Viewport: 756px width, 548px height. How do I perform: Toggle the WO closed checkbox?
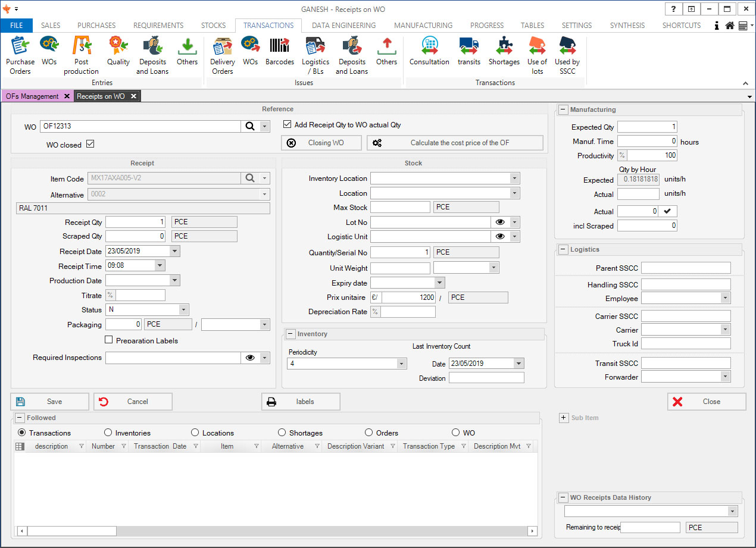pyautogui.click(x=90, y=144)
